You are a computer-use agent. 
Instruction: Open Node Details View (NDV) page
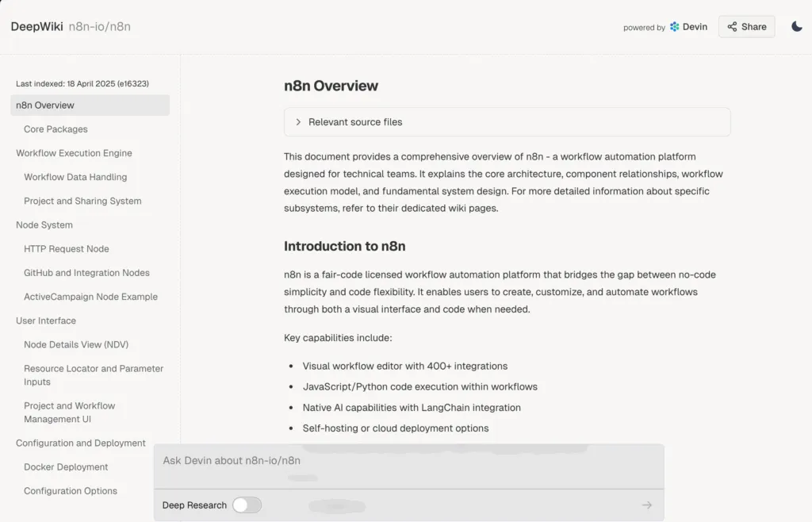click(x=76, y=344)
